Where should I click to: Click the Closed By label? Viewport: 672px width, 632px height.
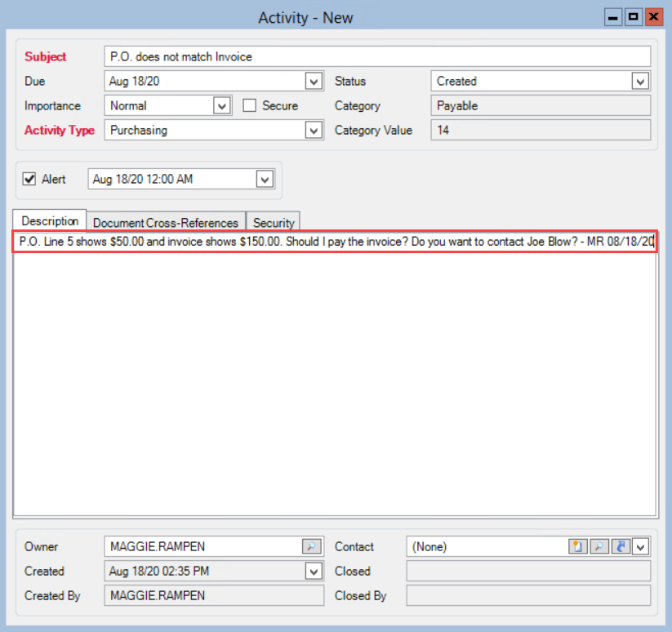pos(360,595)
